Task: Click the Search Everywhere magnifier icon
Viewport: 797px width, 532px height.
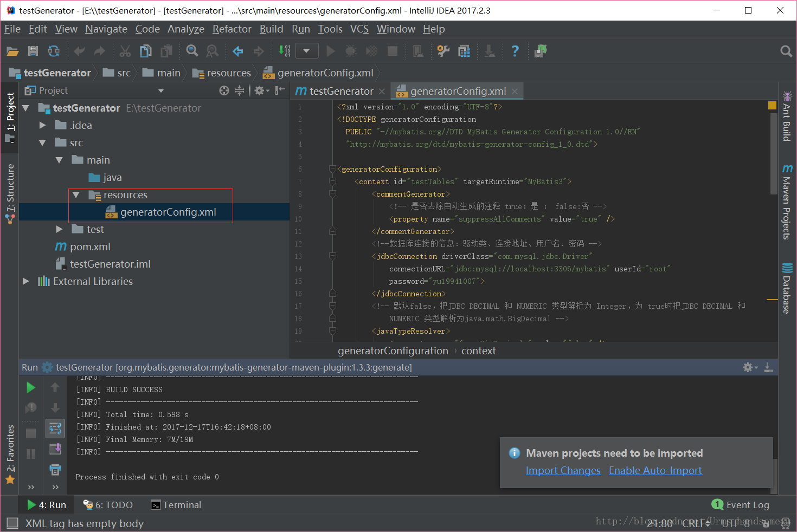Action: pyautogui.click(x=786, y=51)
